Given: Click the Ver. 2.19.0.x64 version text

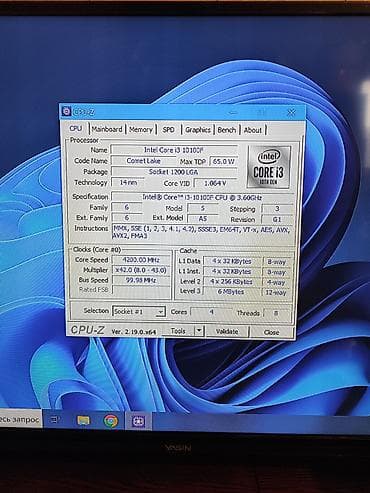Looking at the screenshot, I should coord(133,332).
